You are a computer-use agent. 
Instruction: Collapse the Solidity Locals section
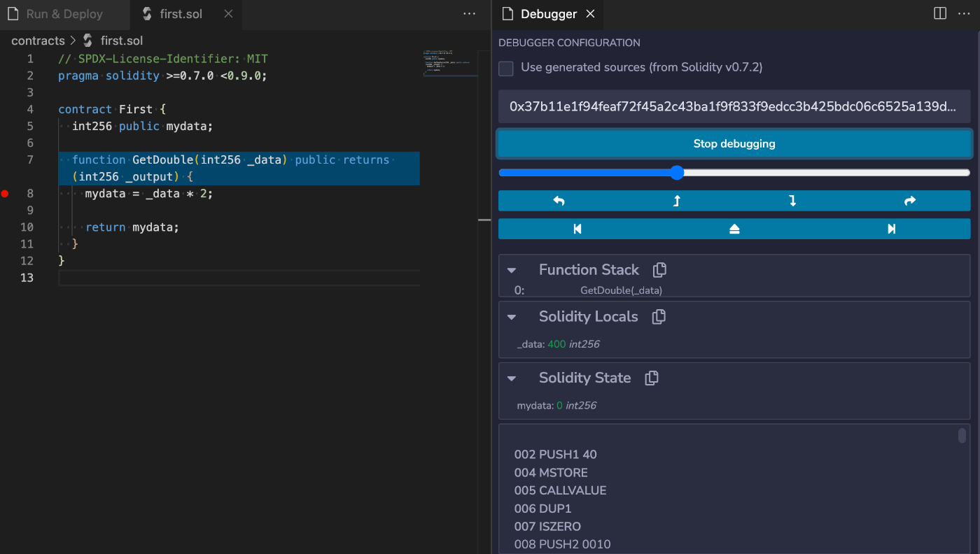point(512,317)
